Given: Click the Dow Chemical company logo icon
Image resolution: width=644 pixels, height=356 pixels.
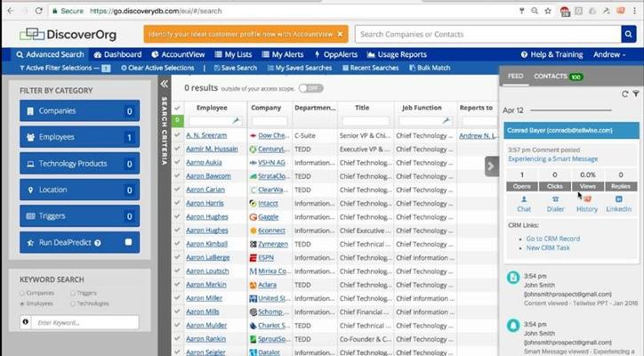Looking at the screenshot, I should tap(253, 135).
